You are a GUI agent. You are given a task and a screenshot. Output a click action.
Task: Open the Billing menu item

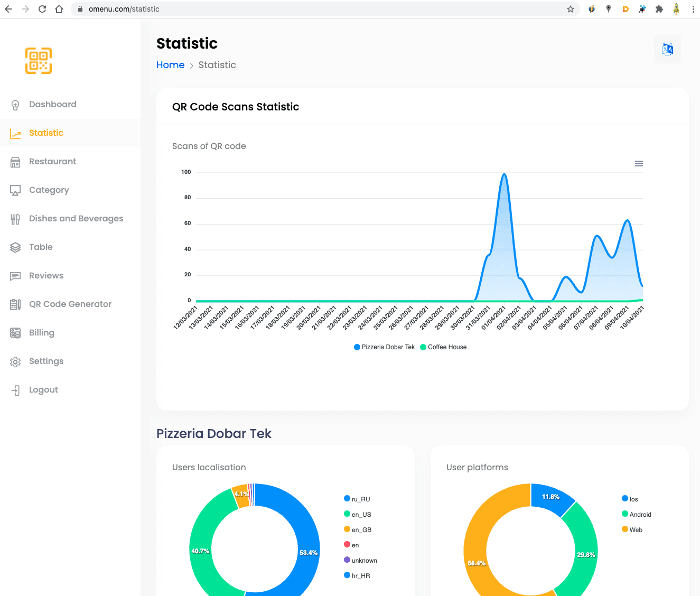click(42, 333)
